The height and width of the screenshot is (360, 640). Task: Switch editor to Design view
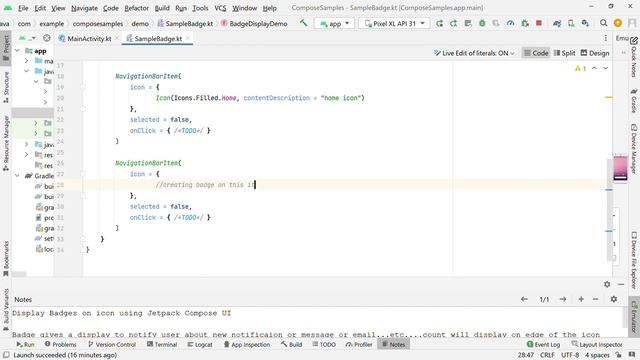pos(595,53)
